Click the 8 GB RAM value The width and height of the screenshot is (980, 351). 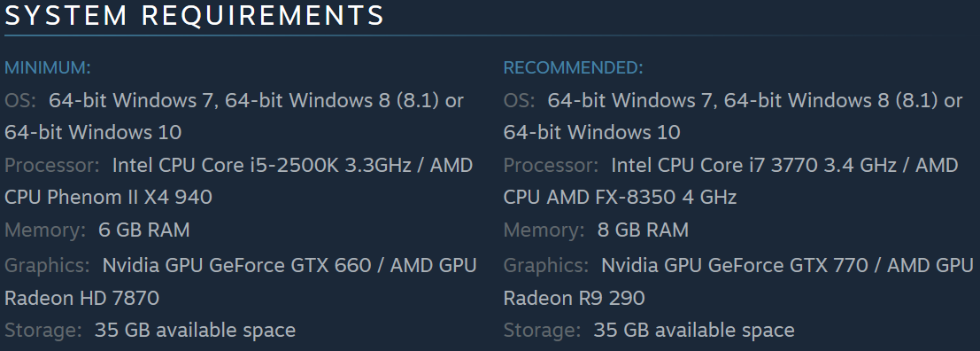[x=643, y=230]
